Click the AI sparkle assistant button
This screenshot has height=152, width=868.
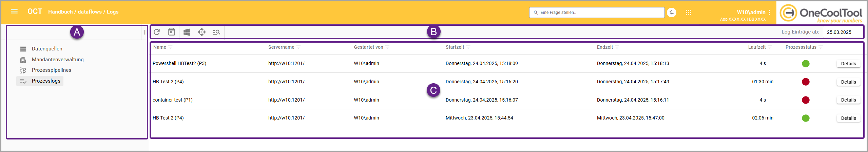[x=672, y=13]
